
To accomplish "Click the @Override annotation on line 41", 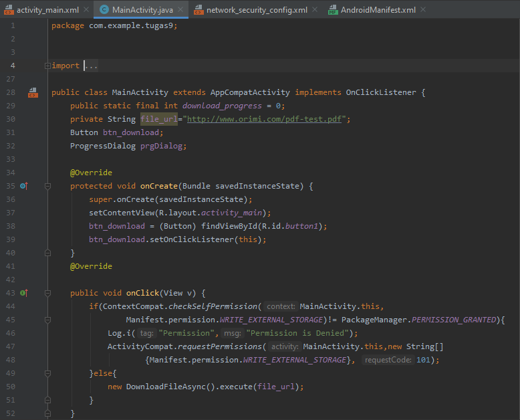I will pyautogui.click(x=91, y=266).
